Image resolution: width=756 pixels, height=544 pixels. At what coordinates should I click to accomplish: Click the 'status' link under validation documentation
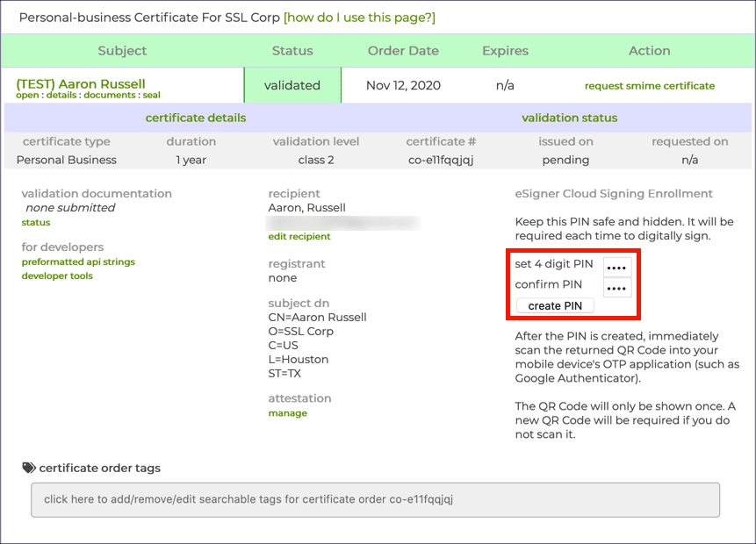pos(36,223)
